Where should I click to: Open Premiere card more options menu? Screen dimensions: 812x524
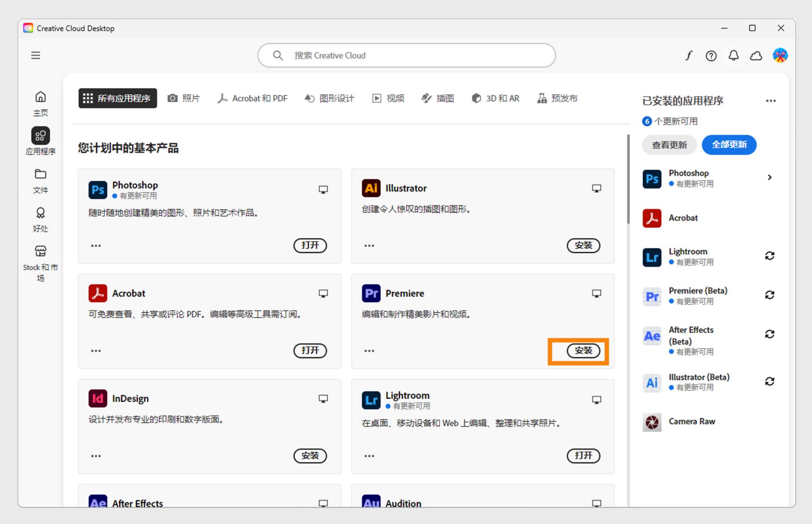click(369, 351)
